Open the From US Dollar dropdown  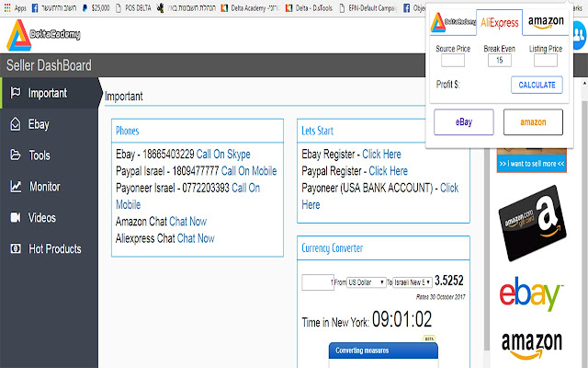(366, 282)
